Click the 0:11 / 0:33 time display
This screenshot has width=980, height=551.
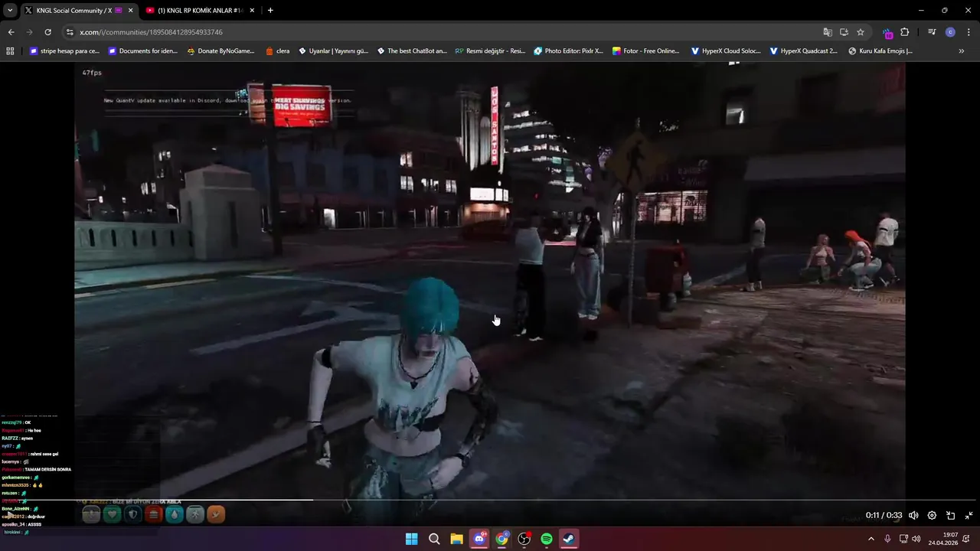click(x=884, y=516)
